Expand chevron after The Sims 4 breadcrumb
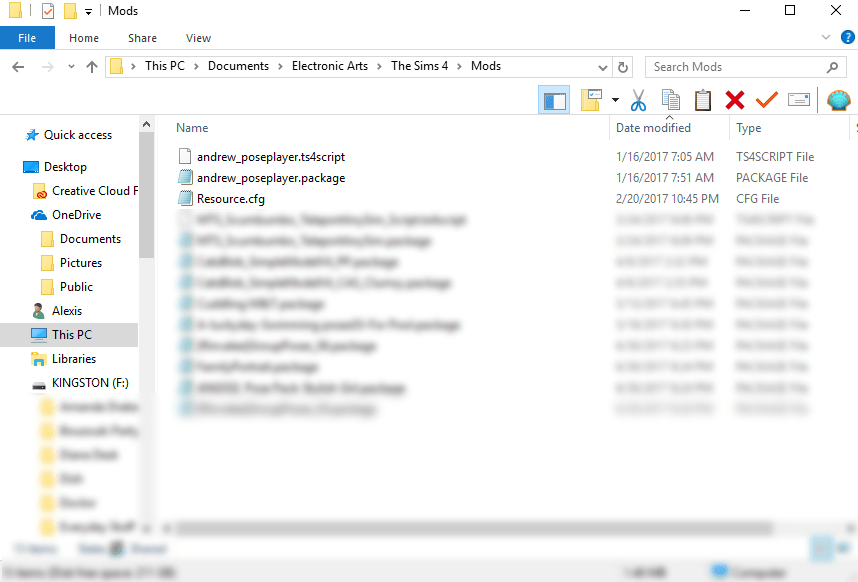 459,67
